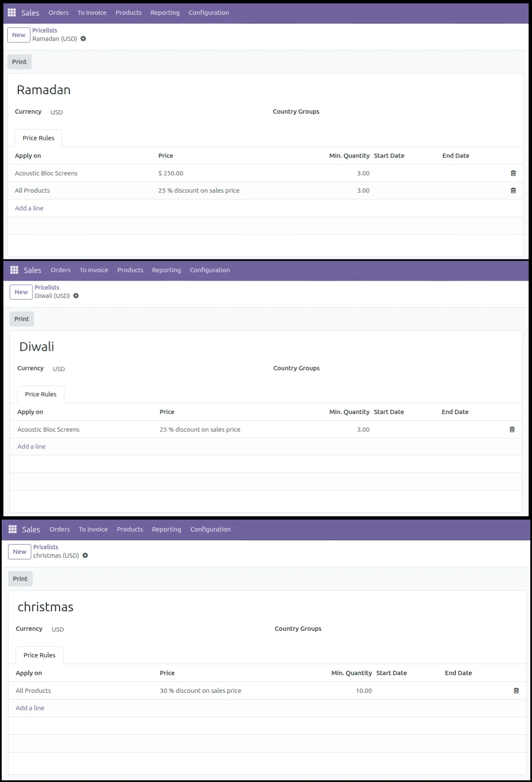Edit the Diwali pricelist name field
Viewport: 532px width, 782px height.
(37, 347)
